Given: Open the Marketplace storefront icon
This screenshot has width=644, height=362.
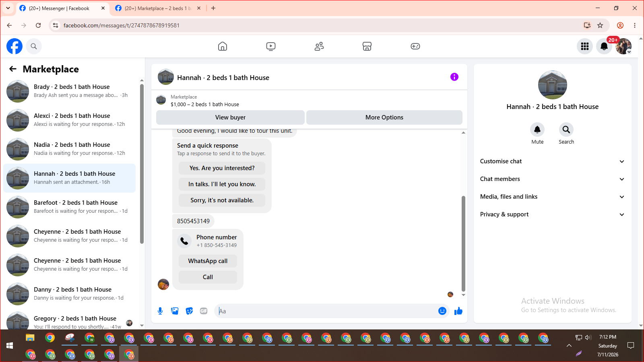Looking at the screenshot, I should [367, 46].
